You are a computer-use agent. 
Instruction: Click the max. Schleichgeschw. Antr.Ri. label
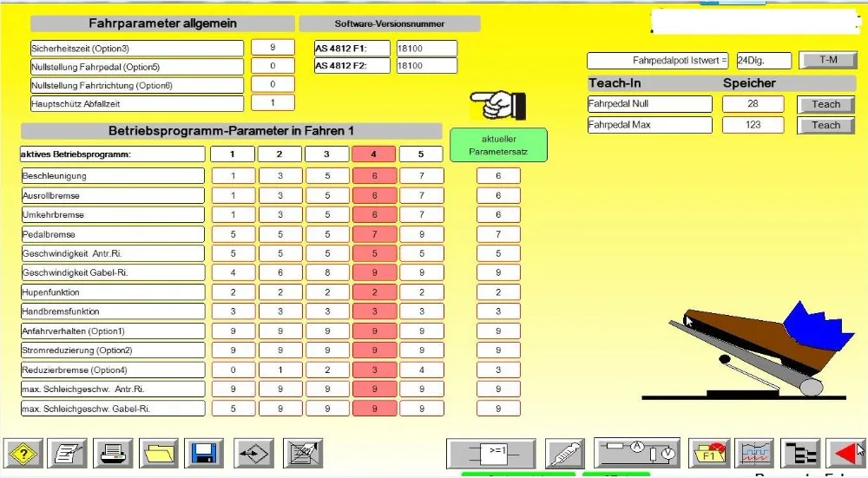click(x=113, y=389)
